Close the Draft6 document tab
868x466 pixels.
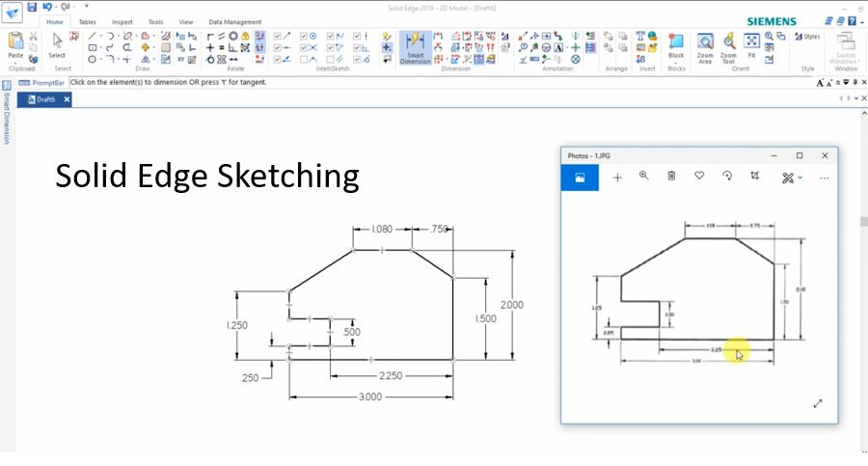[x=67, y=99]
